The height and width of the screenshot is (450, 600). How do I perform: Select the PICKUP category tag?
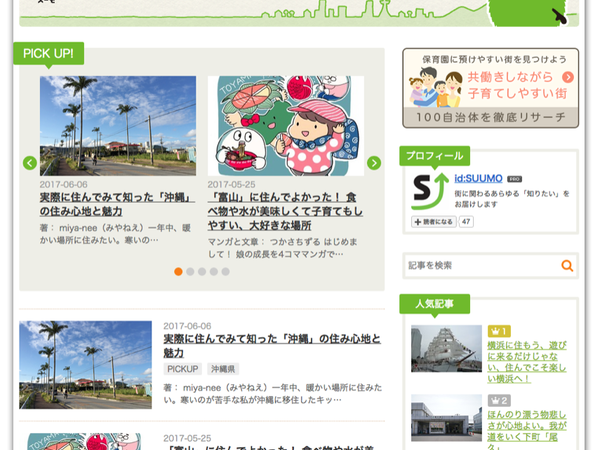click(182, 369)
